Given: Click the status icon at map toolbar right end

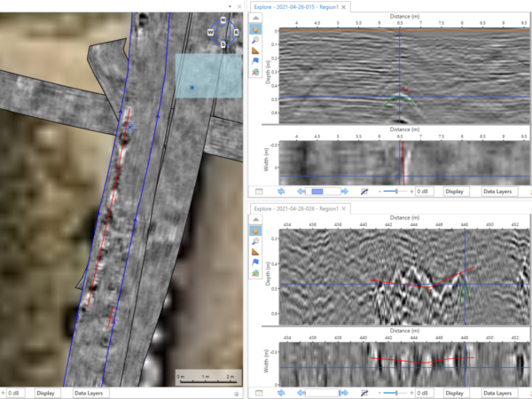Looking at the screenshot, I should [236, 394].
